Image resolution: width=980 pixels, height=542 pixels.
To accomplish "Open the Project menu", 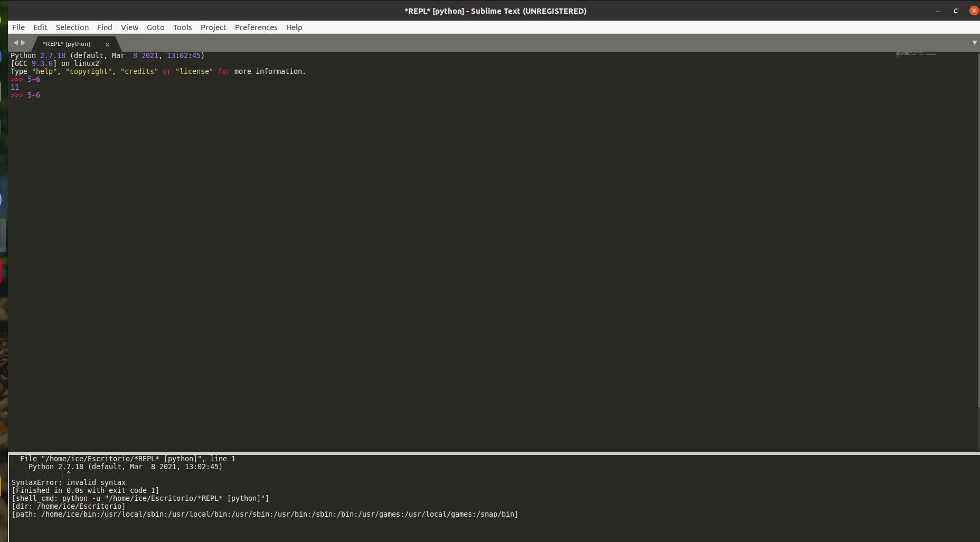I will 213,27.
